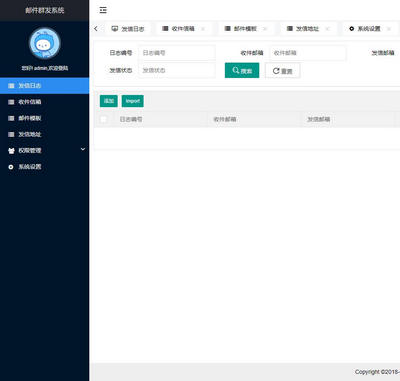Open 收件信箱 from the left sidebar
This screenshot has width=400, height=381.
click(44, 102)
